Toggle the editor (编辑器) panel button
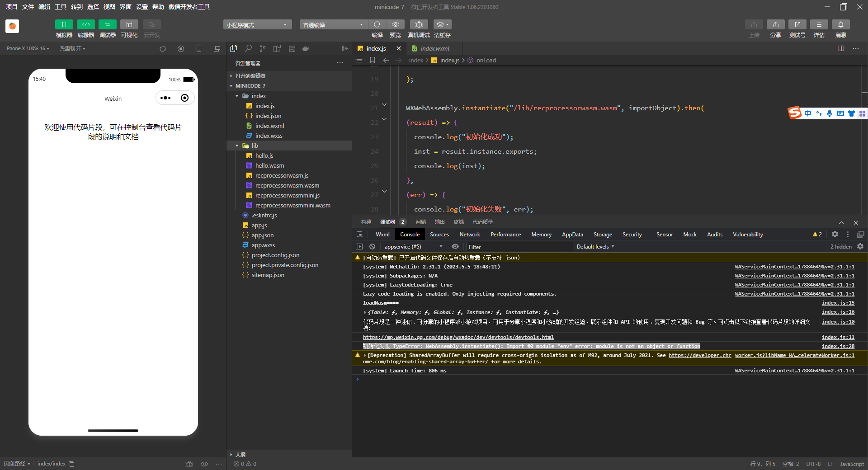 coord(85,24)
